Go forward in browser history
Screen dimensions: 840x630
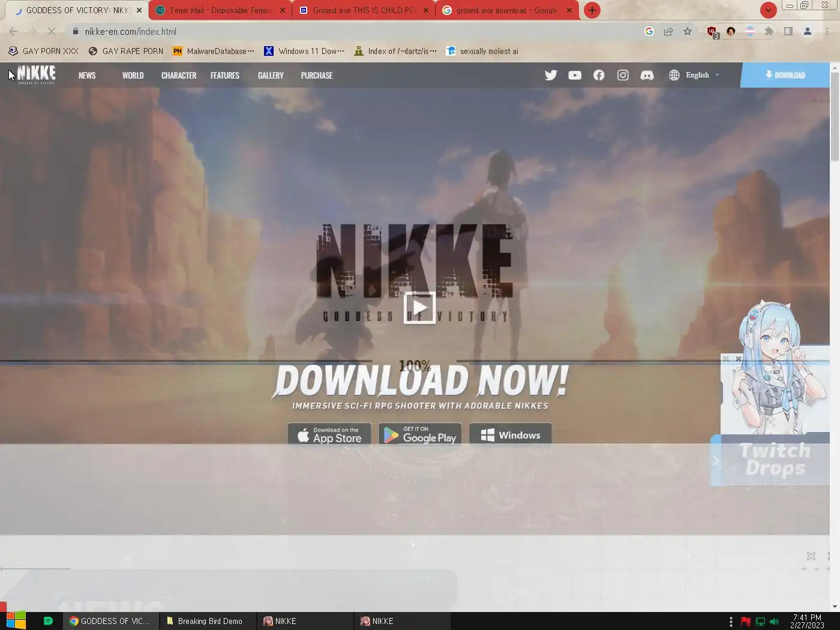click(32, 31)
